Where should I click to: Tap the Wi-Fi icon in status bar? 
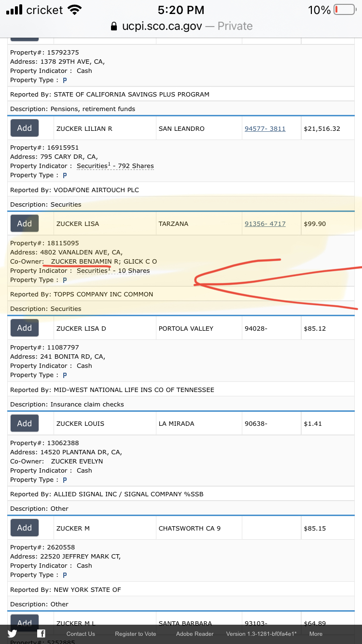click(74, 10)
